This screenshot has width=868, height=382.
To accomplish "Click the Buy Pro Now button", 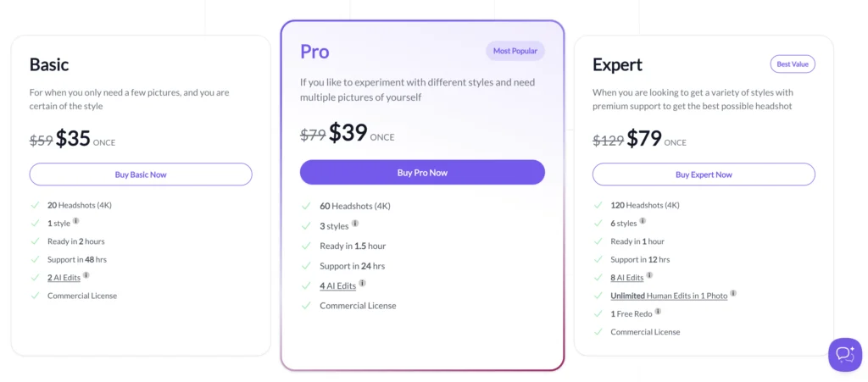I will (x=422, y=173).
